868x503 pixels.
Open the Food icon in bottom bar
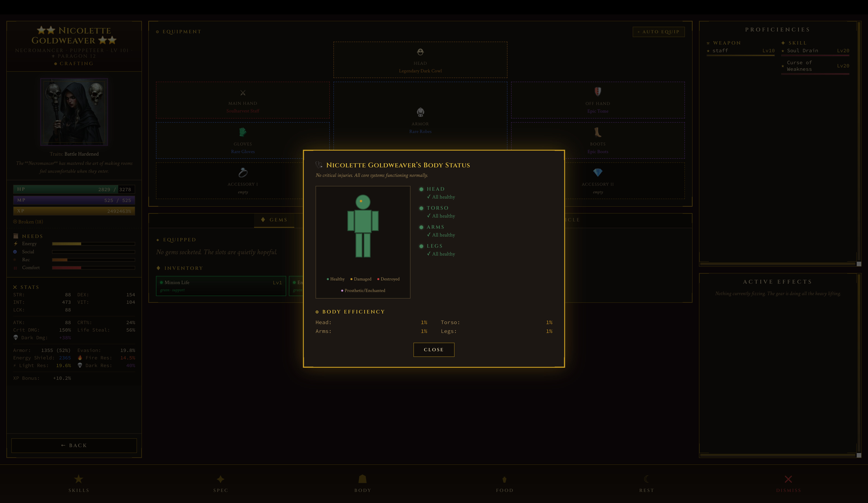(x=504, y=479)
